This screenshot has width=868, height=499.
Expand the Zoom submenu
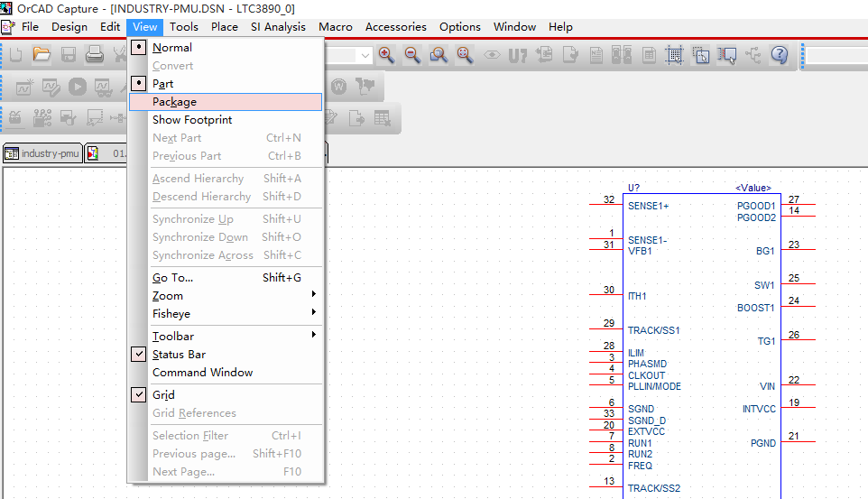click(168, 296)
